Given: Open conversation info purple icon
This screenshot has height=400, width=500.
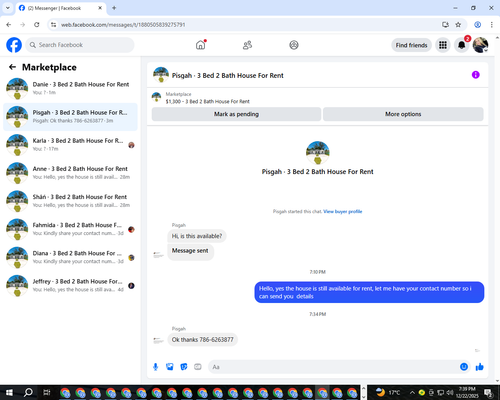Looking at the screenshot, I should [x=476, y=75].
